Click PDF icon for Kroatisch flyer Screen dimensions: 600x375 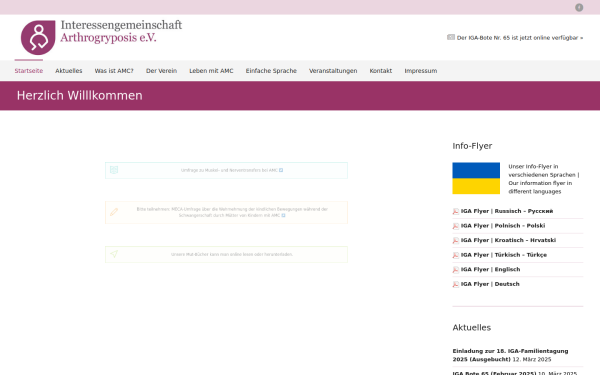[x=455, y=240]
